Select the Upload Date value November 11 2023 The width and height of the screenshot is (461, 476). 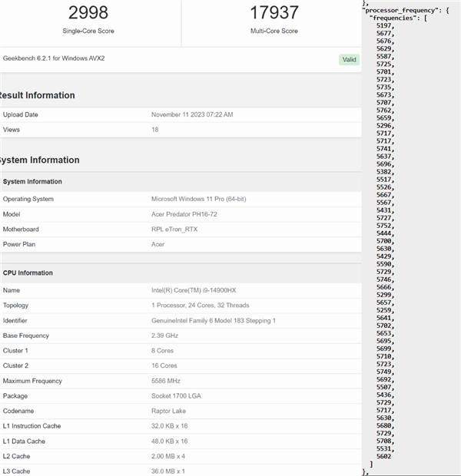tap(192, 114)
